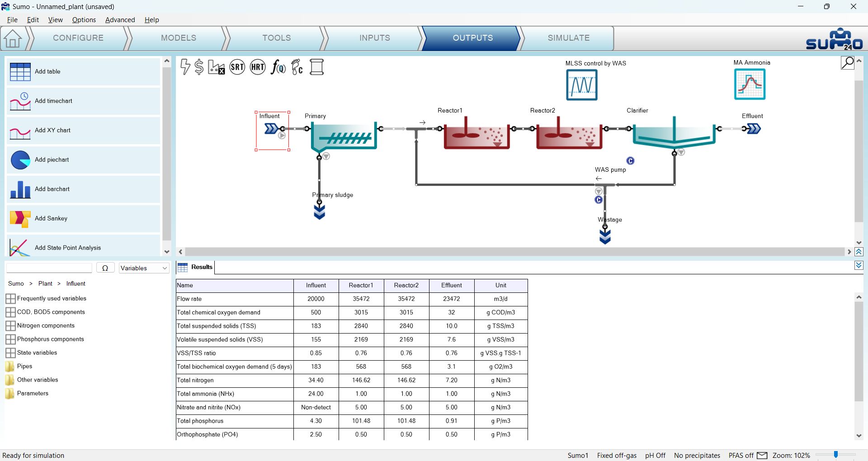Switch to the INPUTS step

(x=375, y=38)
